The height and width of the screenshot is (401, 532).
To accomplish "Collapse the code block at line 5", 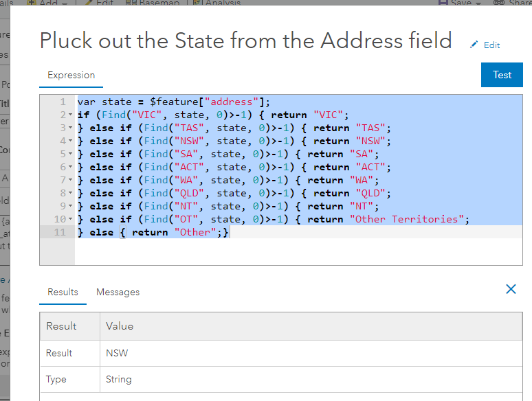I will click(x=71, y=154).
